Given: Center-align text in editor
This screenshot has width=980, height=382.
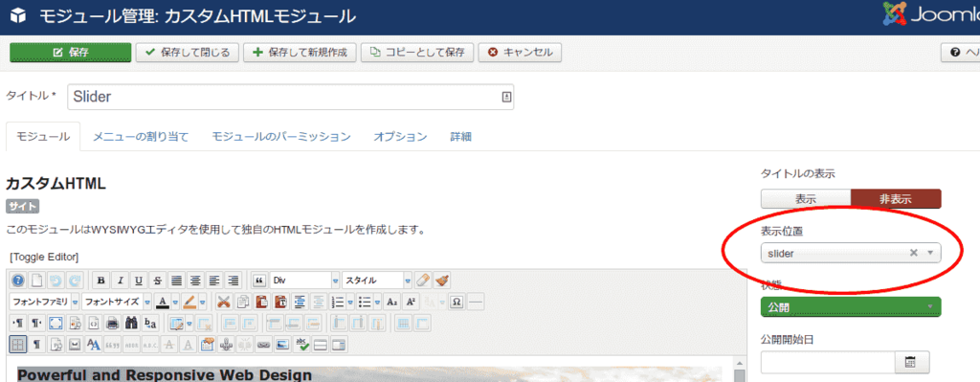Looking at the screenshot, I should 195,281.
